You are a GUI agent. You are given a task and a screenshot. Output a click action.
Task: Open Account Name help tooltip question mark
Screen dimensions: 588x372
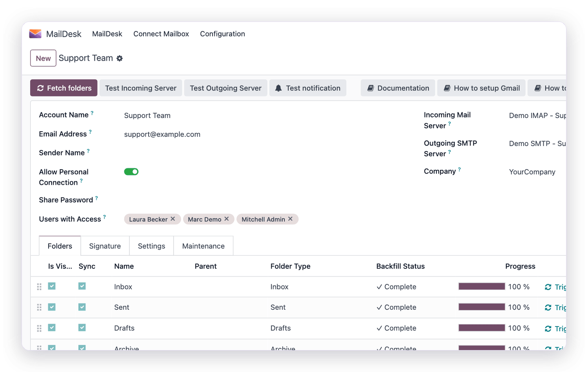pyautogui.click(x=92, y=113)
